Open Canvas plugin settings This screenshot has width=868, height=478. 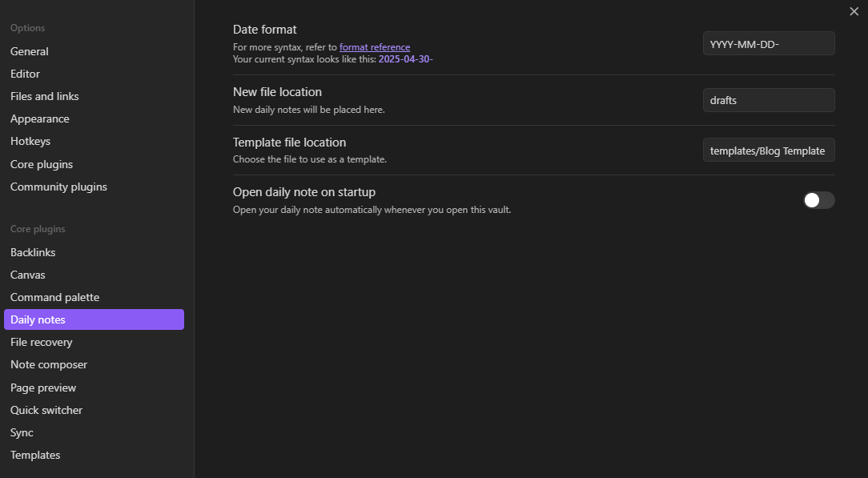28,274
